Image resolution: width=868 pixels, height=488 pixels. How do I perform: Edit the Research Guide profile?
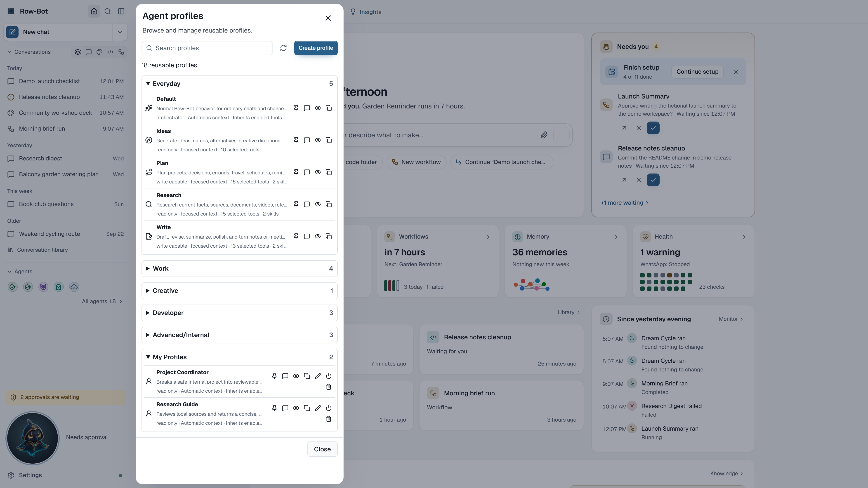click(318, 408)
